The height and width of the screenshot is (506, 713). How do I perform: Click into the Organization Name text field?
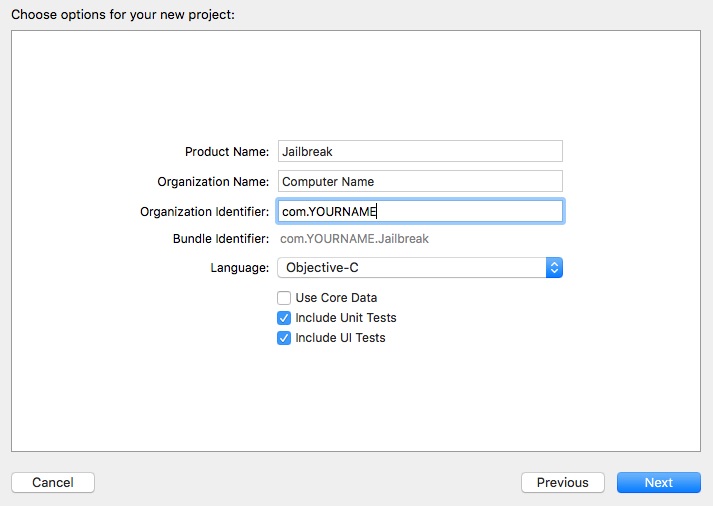pyautogui.click(x=420, y=181)
